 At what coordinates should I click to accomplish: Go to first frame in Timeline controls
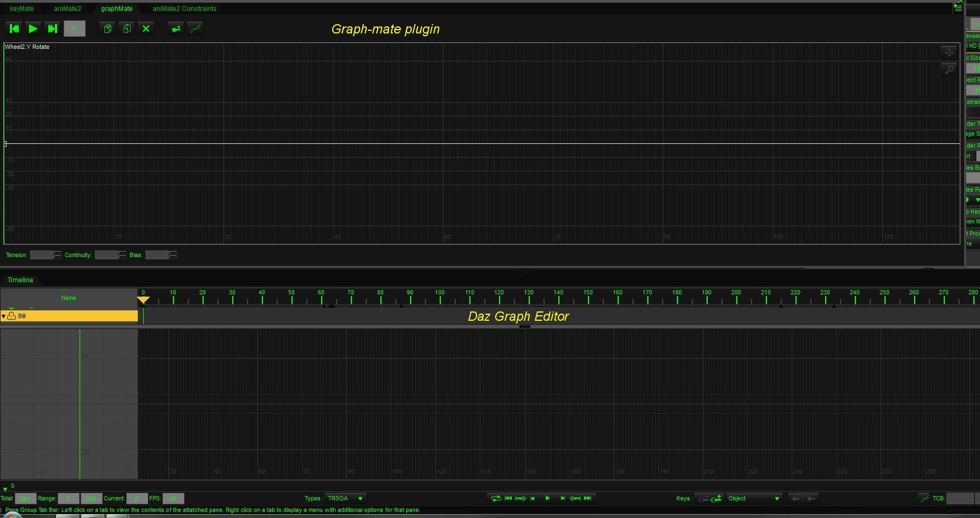(508, 498)
